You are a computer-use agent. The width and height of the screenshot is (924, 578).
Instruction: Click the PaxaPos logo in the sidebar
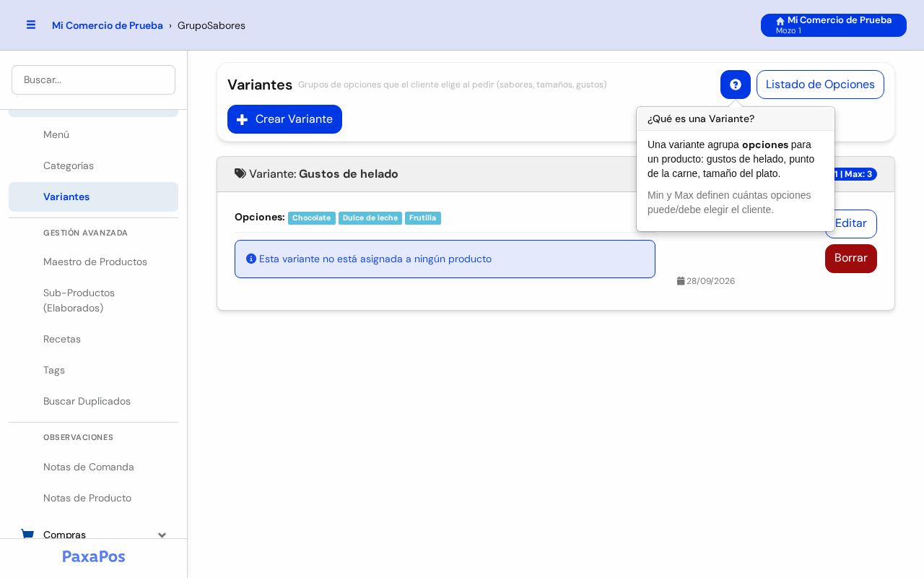(94, 556)
